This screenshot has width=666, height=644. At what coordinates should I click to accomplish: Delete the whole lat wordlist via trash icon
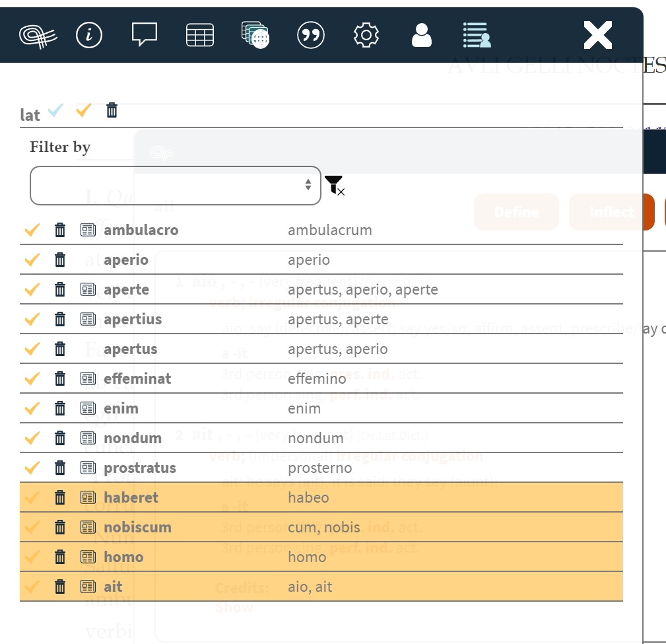[x=112, y=110]
